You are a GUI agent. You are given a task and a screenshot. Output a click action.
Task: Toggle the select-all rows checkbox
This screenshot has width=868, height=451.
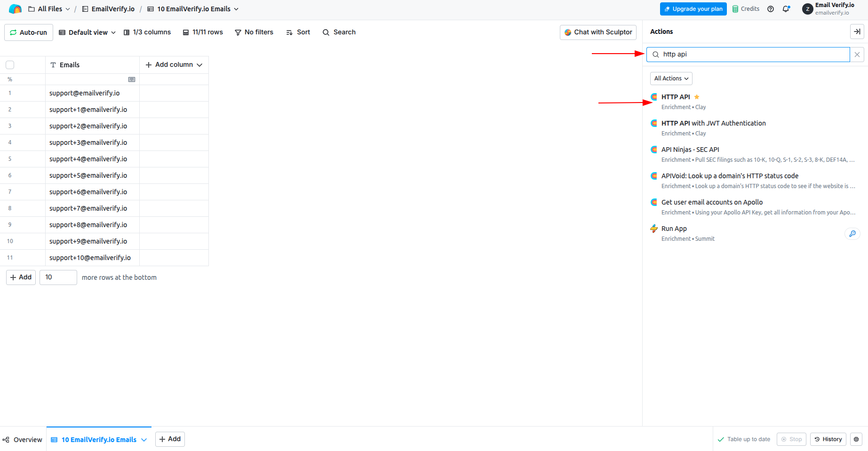click(10, 65)
